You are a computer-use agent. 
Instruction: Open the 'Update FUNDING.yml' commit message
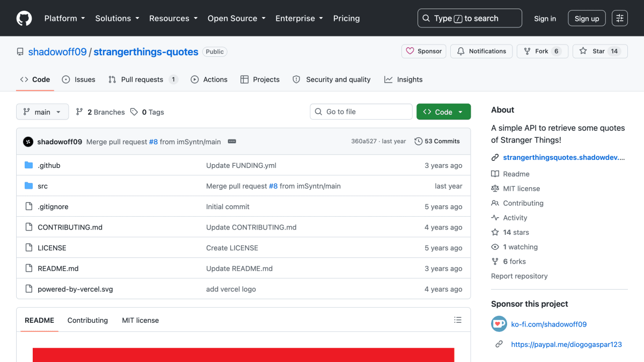(x=241, y=166)
